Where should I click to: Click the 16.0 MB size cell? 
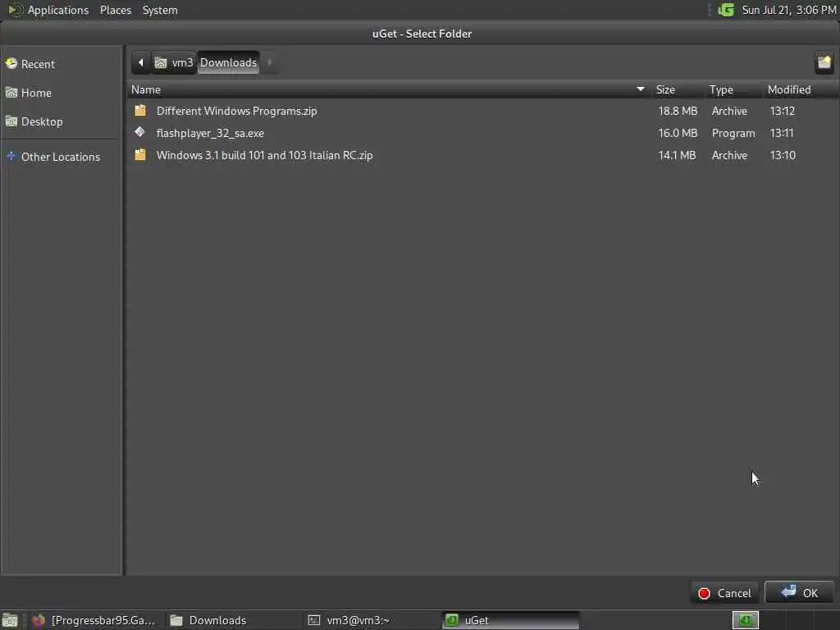[678, 133]
